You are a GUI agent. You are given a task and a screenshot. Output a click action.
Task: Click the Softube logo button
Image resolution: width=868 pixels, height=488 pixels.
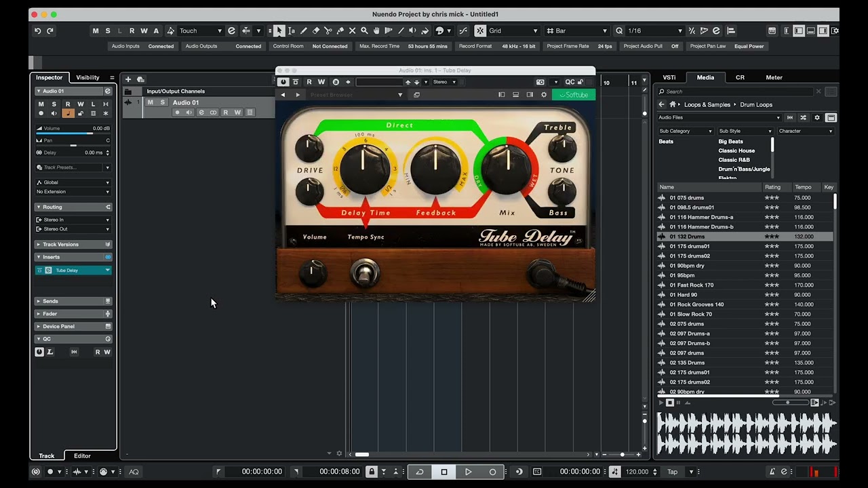[574, 95]
